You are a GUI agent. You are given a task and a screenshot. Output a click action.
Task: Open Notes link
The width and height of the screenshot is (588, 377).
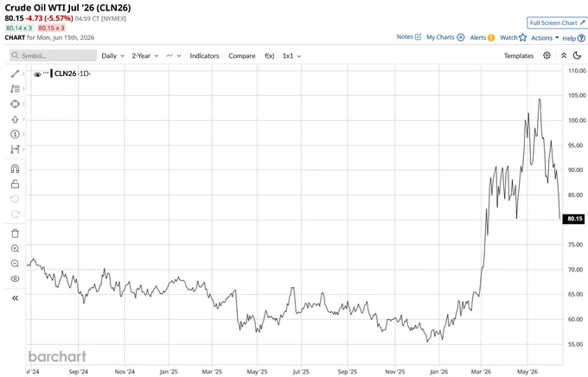[x=409, y=37]
